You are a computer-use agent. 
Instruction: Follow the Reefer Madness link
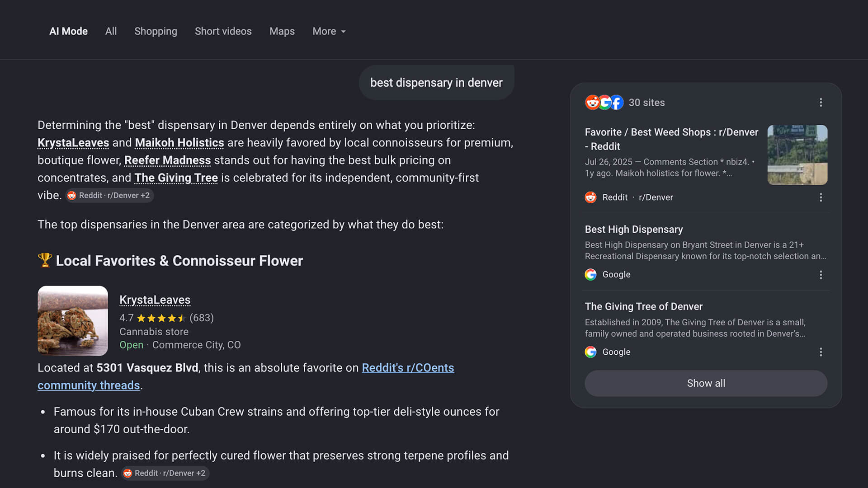(x=167, y=160)
